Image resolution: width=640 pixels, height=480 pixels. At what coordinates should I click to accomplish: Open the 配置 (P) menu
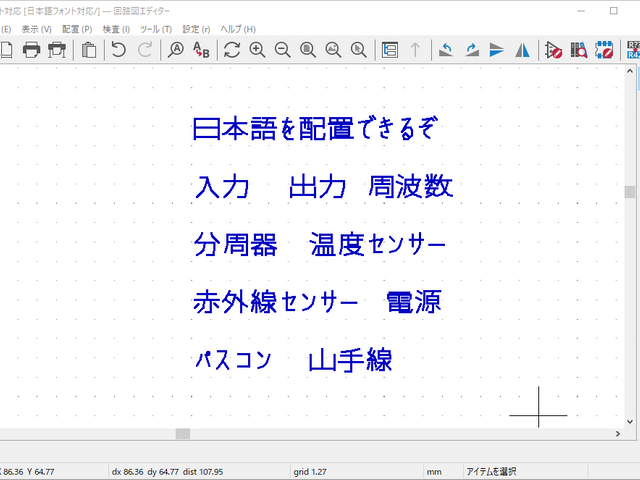77,29
